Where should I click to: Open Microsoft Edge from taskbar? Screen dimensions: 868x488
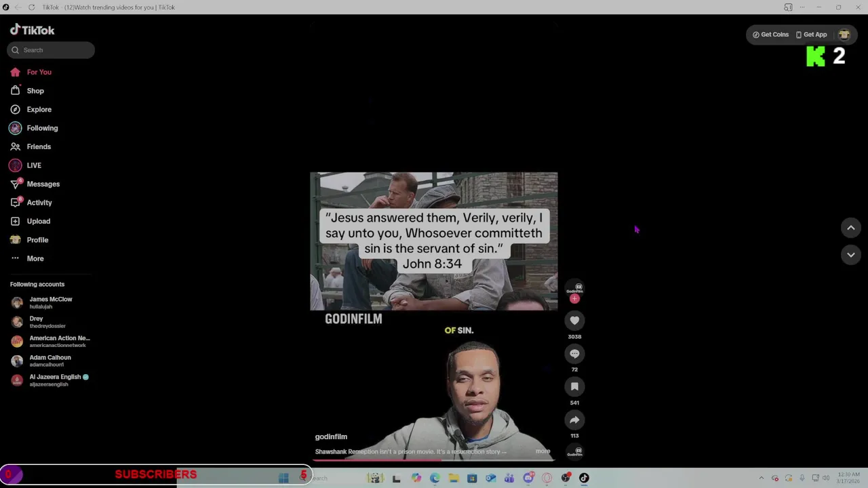[435, 478]
